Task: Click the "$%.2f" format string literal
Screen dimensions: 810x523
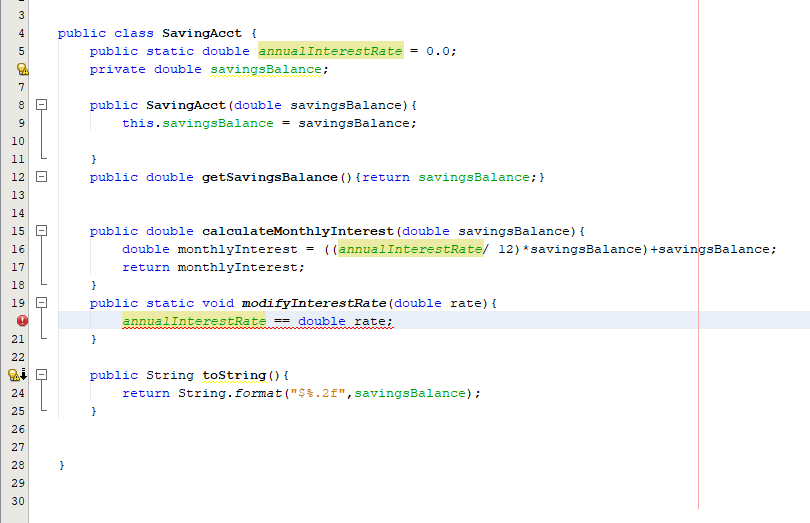Action: pyautogui.click(x=317, y=393)
